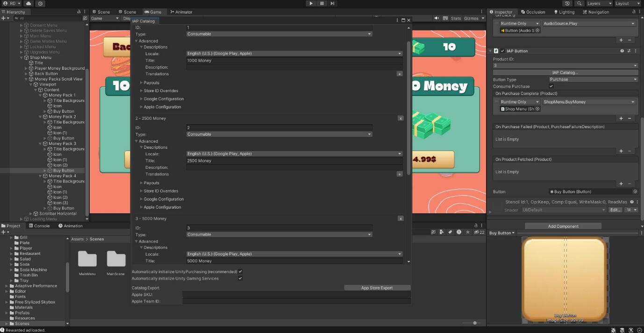Toggle Automatically initialize UnityPurchasing checkbox
Screen dimensions: 644x333
(x=240, y=271)
